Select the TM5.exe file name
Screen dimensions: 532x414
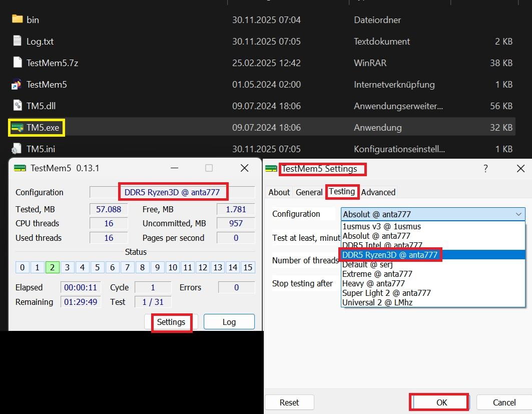pos(43,128)
